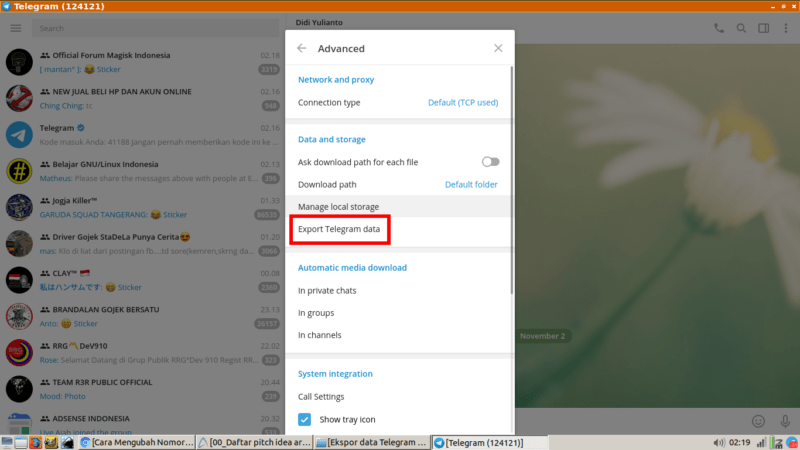Open In channels media download settings
This screenshot has width=800, height=450.
click(x=398, y=335)
